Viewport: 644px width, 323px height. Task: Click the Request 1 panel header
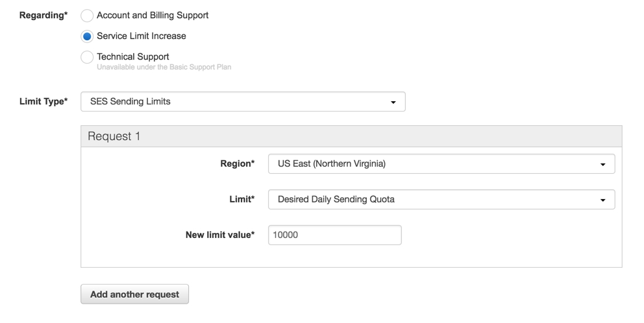coord(351,137)
